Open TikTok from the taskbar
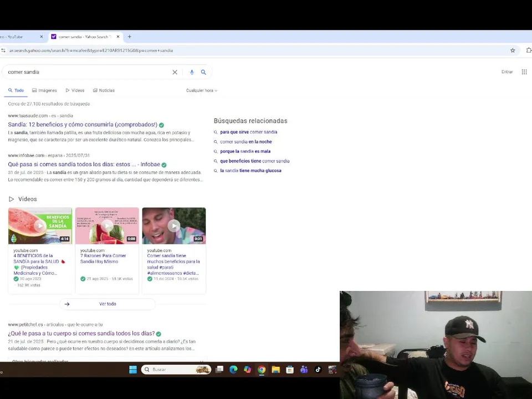532x399 pixels. click(x=318, y=370)
